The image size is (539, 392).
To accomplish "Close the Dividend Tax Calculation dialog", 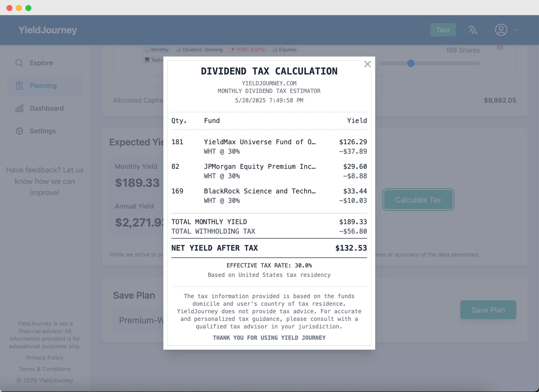I will pos(367,64).
